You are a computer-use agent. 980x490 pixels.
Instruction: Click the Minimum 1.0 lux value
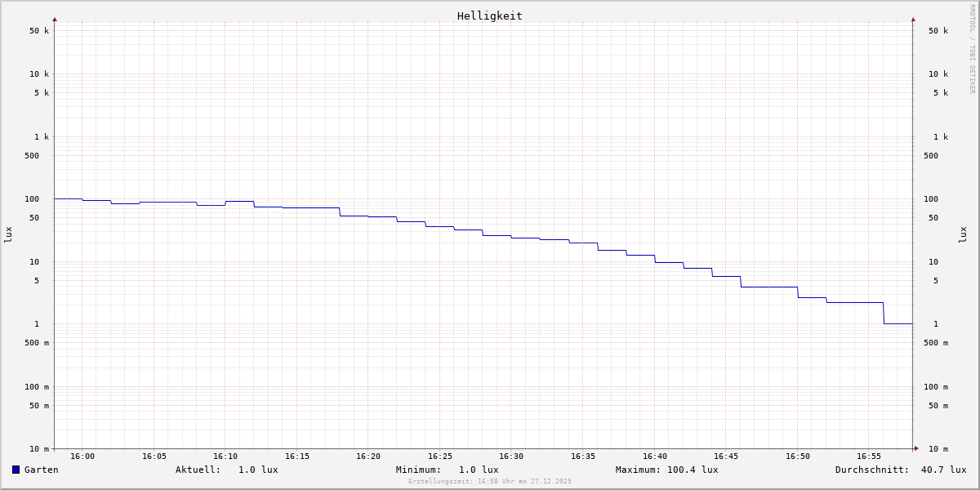click(479, 470)
